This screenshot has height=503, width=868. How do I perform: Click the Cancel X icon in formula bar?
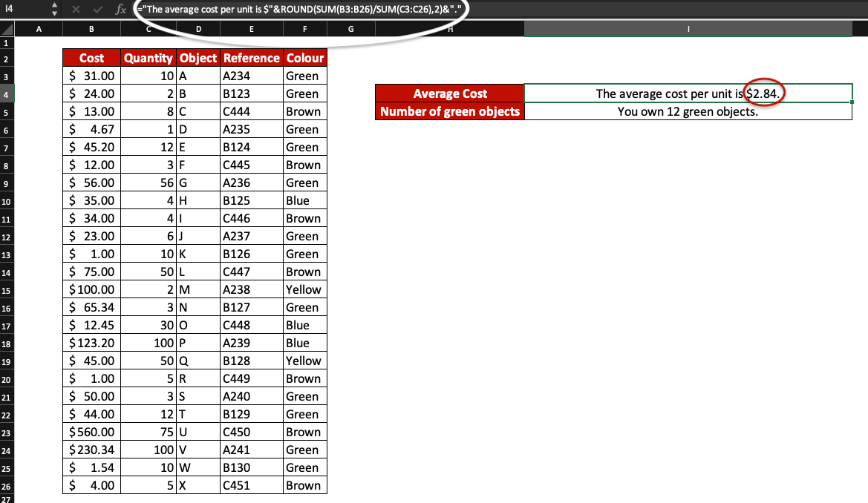[x=77, y=10]
